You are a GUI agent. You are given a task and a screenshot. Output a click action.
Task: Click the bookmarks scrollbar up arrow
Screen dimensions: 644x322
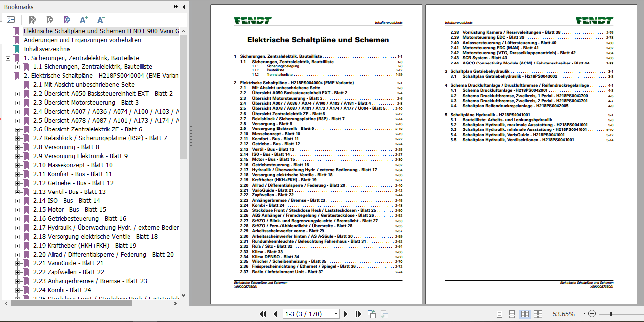(183, 31)
